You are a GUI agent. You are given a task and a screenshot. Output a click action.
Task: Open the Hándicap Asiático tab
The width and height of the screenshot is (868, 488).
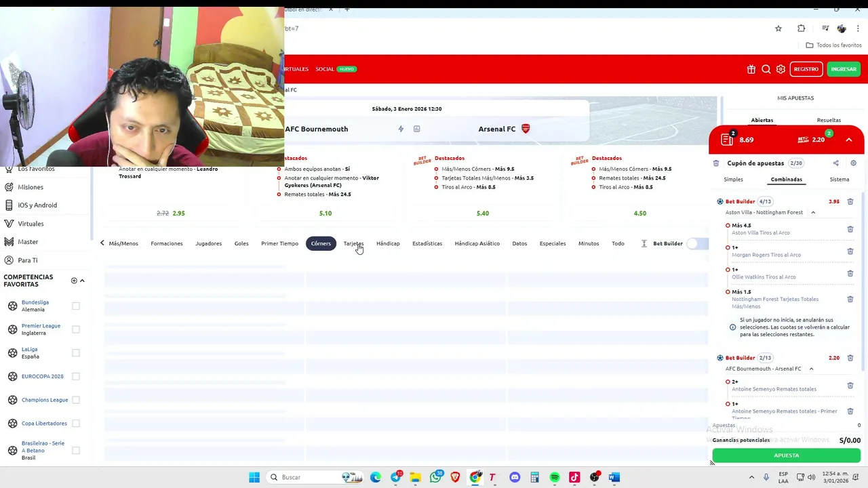point(477,243)
